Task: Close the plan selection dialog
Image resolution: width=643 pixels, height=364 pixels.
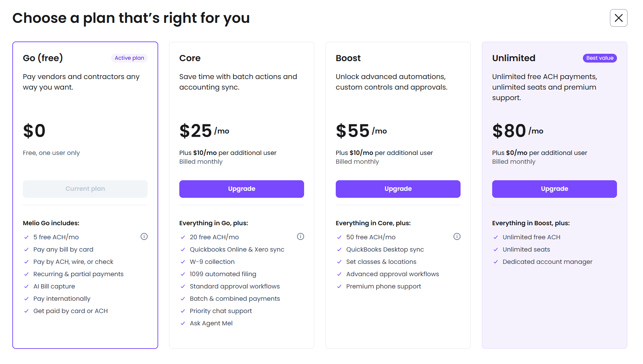Action: pyautogui.click(x=618, y=18)
